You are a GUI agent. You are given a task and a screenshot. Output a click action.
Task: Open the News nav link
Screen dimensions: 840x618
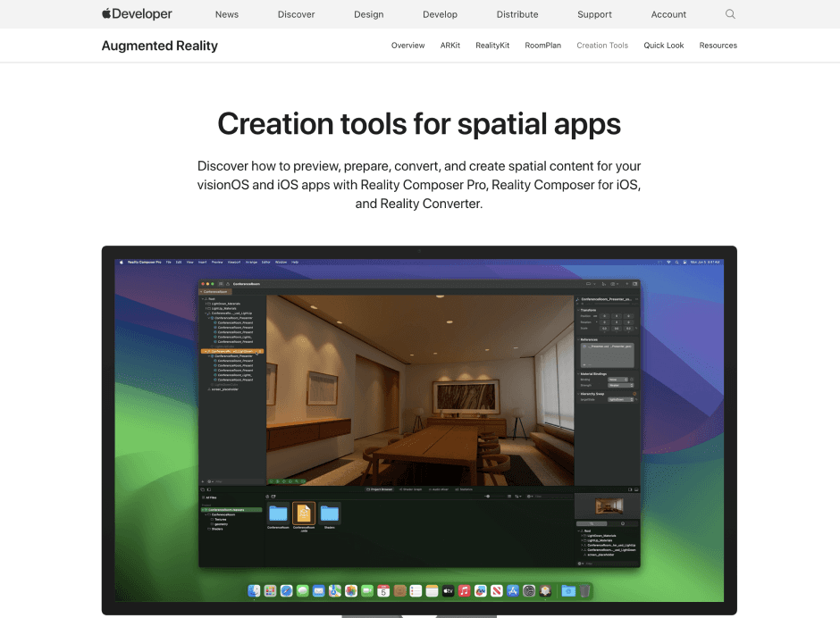(227, 14)
